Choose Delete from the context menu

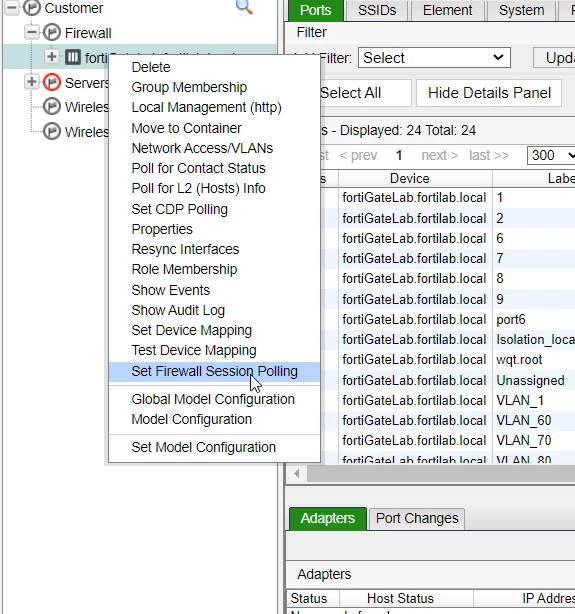[x=151, y=67]
